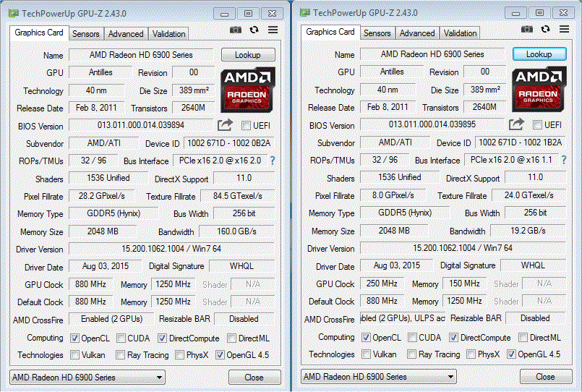Toggle UEFI checkbox in left window

tap(246, 125)
